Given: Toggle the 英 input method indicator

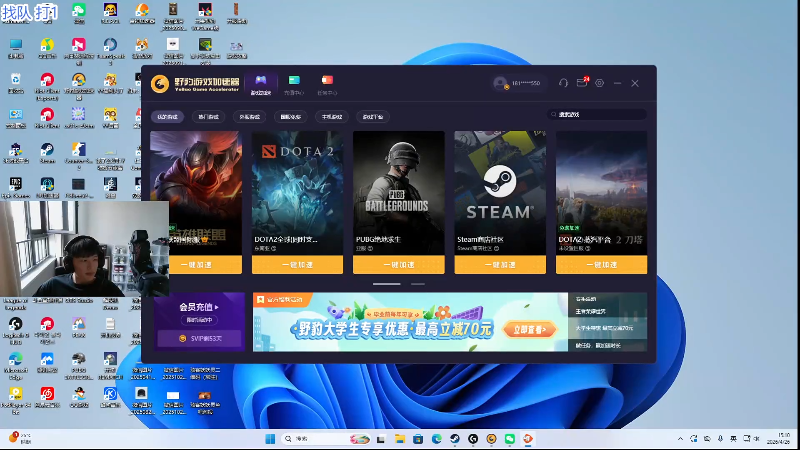Looking at the screenshot, I should 733,439.
